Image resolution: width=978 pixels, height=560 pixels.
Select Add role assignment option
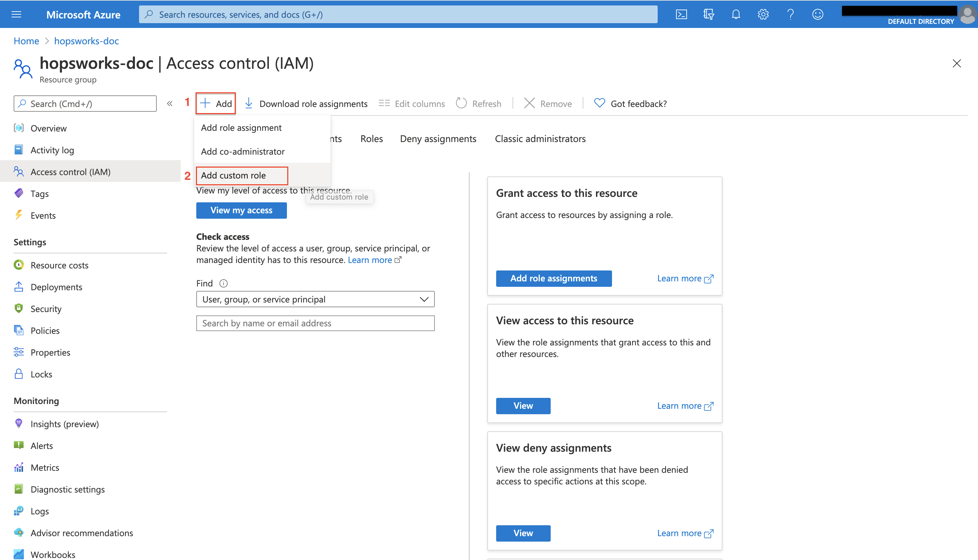pos(241,127)
